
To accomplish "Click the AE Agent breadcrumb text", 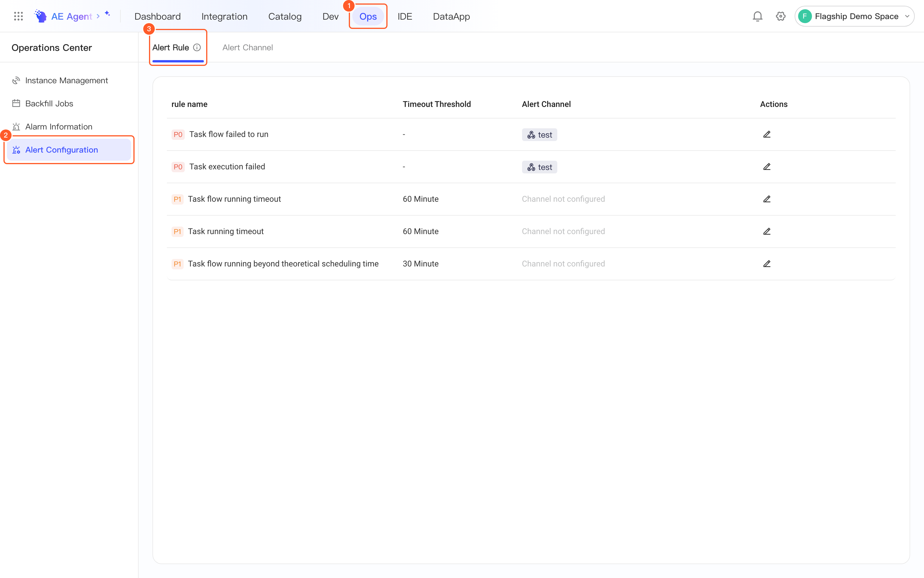I will pos(72,16).
